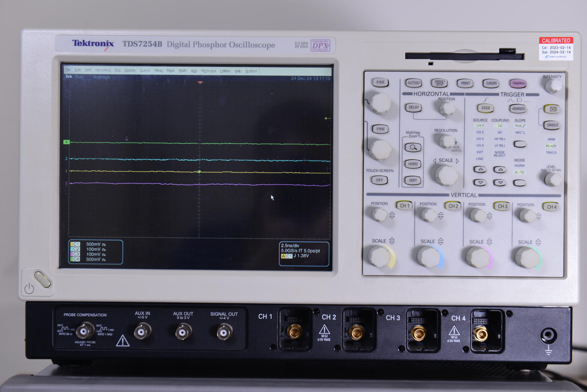Open the Utilities dropdown menu
Image resolution: width=587 pixels, height=392 pixels.
coord(225,71)
